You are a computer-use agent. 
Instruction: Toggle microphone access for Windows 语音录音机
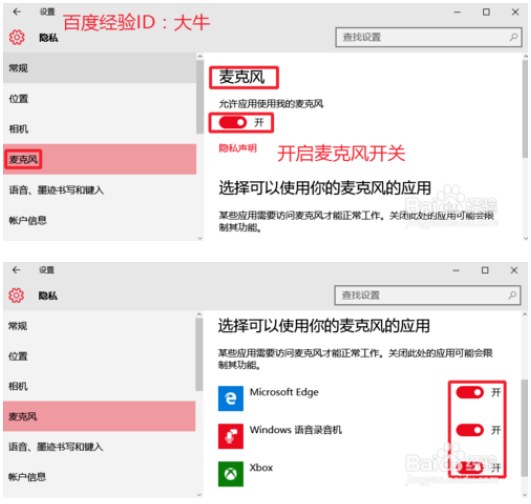(470, 430)
